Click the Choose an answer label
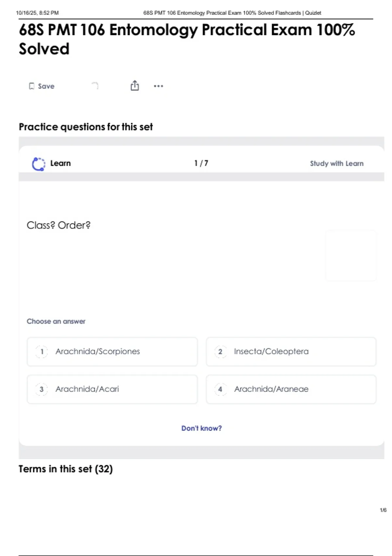Viewport: 392px width, 556px height. click(56, 321)
